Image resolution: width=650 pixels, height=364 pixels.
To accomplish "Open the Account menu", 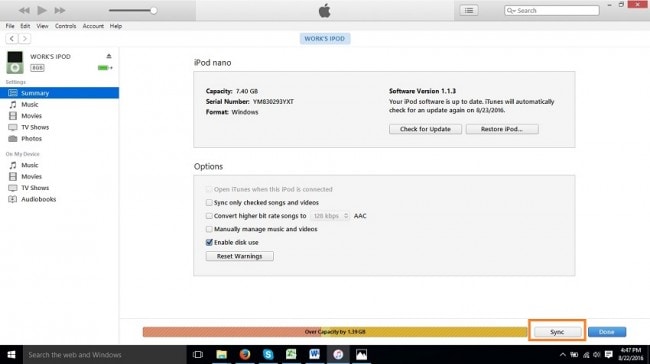I will pyautogui.click(x=93, y=26).
